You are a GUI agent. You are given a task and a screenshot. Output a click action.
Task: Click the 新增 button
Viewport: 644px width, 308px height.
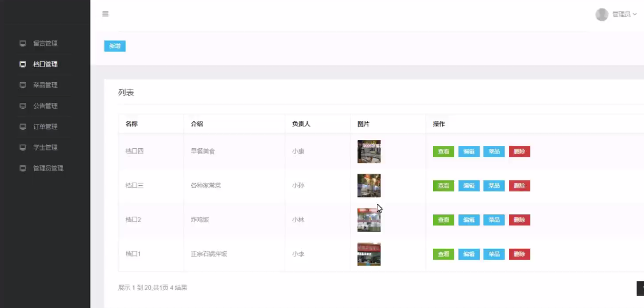[115, 46]
